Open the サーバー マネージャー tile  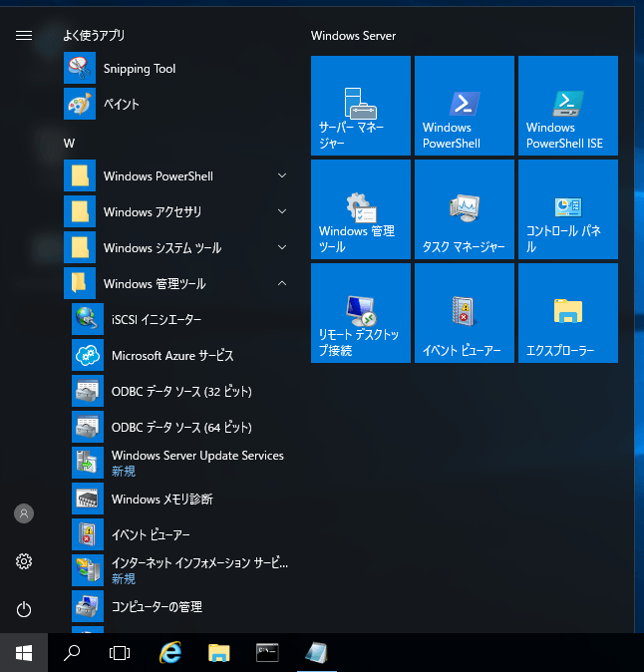pos(361,106)
